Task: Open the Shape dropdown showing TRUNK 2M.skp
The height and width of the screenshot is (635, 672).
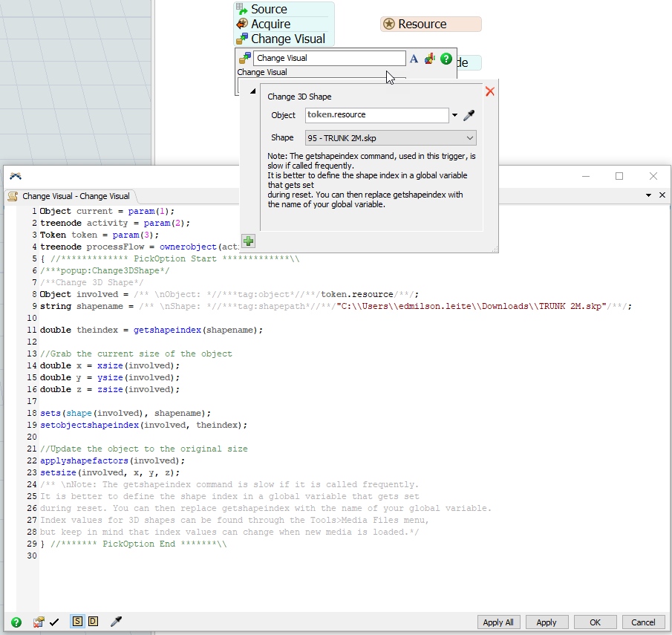Action: (391, 137)
